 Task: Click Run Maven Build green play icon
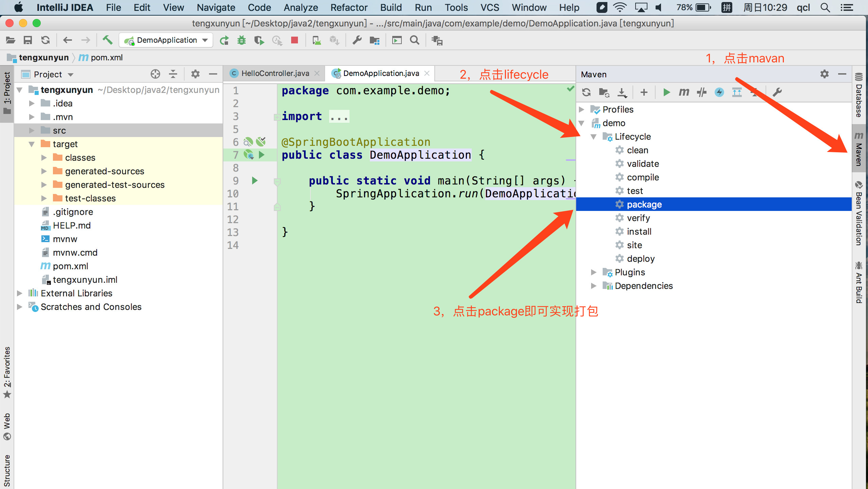[666, 92]
